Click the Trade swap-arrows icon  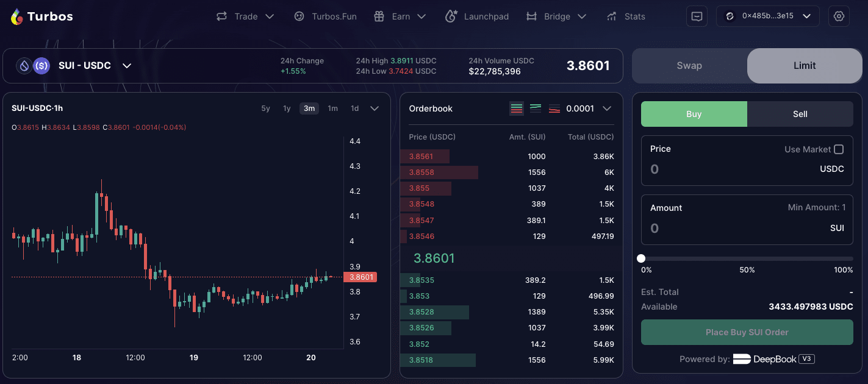pyautogui.click(x=222, y=16)
